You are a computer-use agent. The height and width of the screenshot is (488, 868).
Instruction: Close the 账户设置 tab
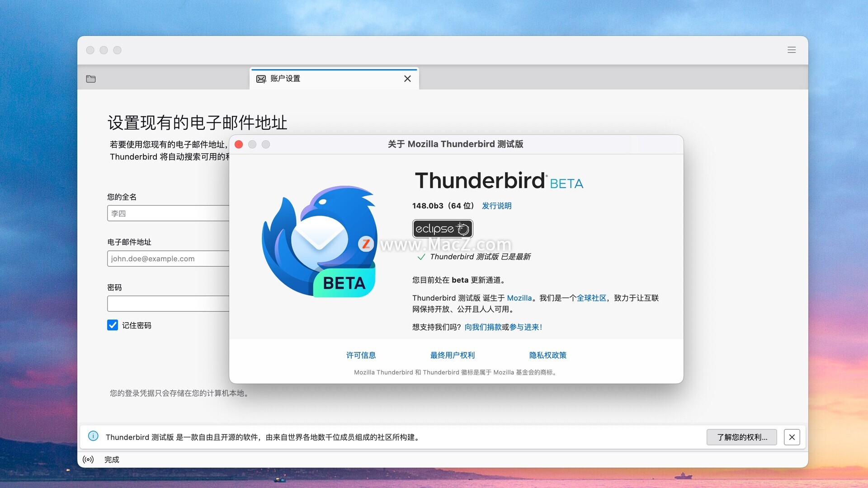point(407,79)
